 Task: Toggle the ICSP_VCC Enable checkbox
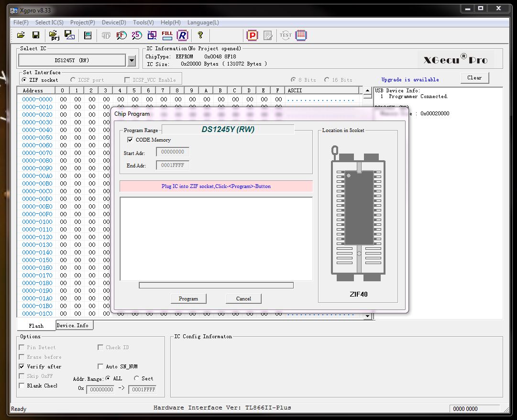tap(127, 80)
